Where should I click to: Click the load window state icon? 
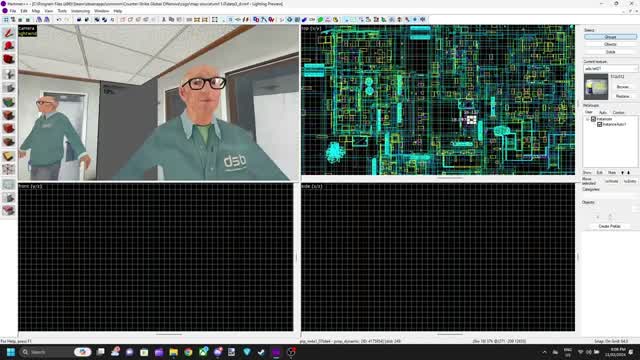click(x=39, y=20)
